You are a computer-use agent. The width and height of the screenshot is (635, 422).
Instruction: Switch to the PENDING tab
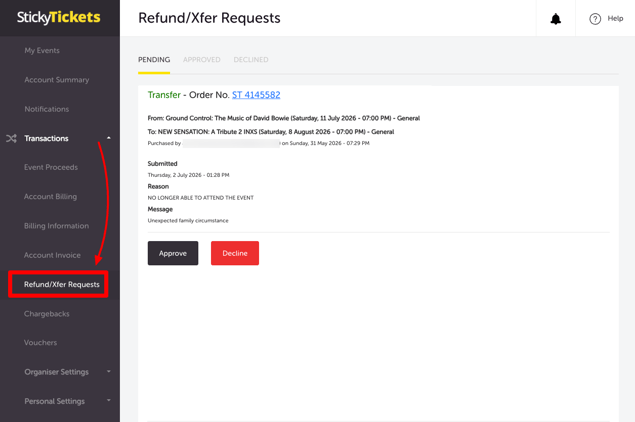point(154,60)
